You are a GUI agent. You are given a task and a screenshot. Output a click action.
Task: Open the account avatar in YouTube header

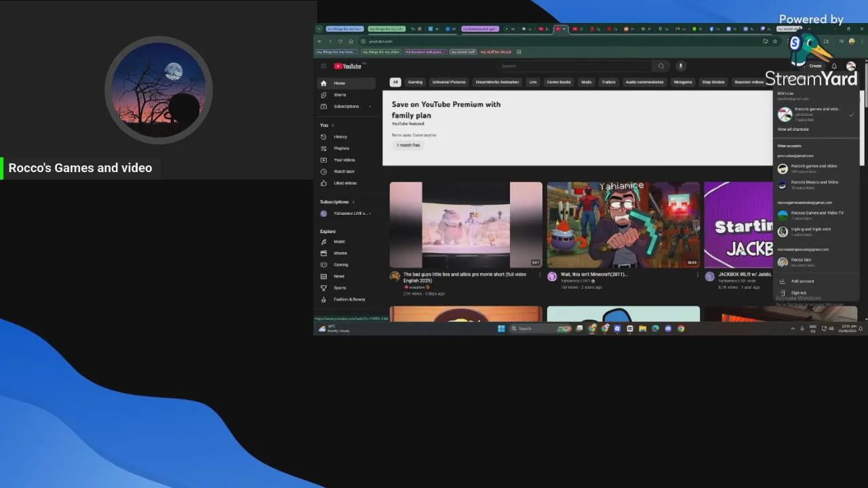[x=851, y=66]
